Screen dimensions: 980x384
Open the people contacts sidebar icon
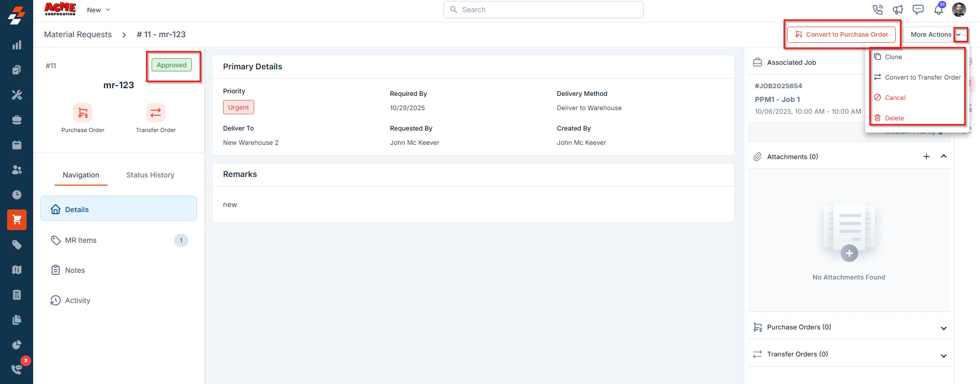[17, 170]
